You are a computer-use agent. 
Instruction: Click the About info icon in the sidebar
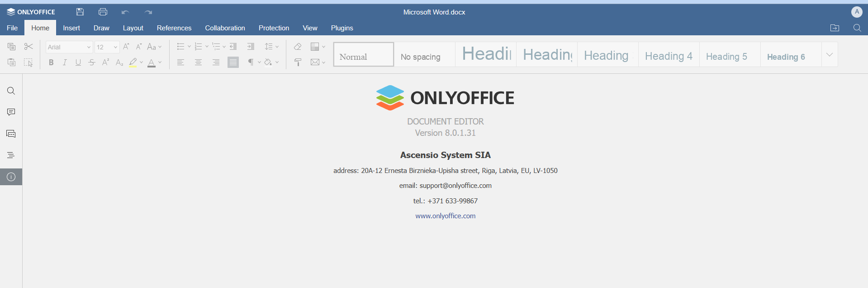11,177
